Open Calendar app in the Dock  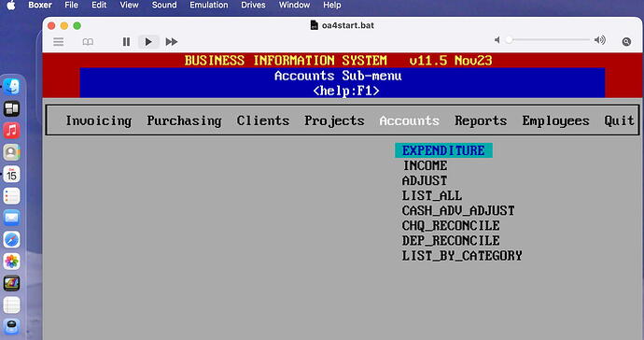point(11,174)
